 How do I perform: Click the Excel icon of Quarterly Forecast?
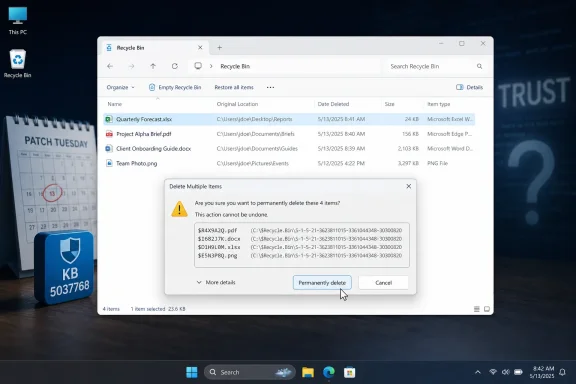109,119
